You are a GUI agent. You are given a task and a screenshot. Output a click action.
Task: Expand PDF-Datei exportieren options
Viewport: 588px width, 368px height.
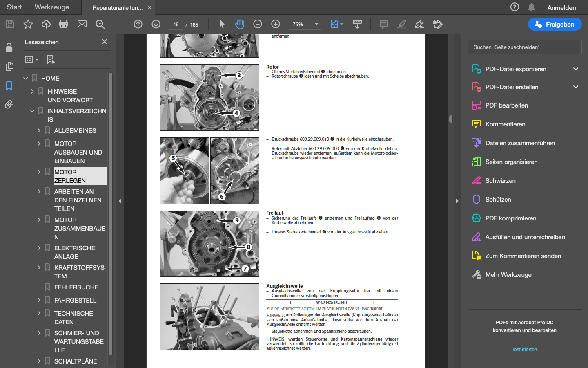coord(576,69)
